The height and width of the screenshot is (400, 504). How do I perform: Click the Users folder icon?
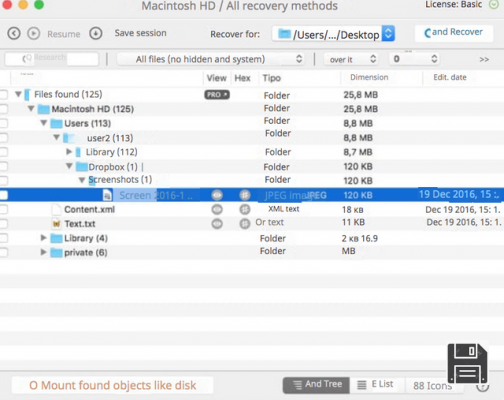click(x=56, y=124)
